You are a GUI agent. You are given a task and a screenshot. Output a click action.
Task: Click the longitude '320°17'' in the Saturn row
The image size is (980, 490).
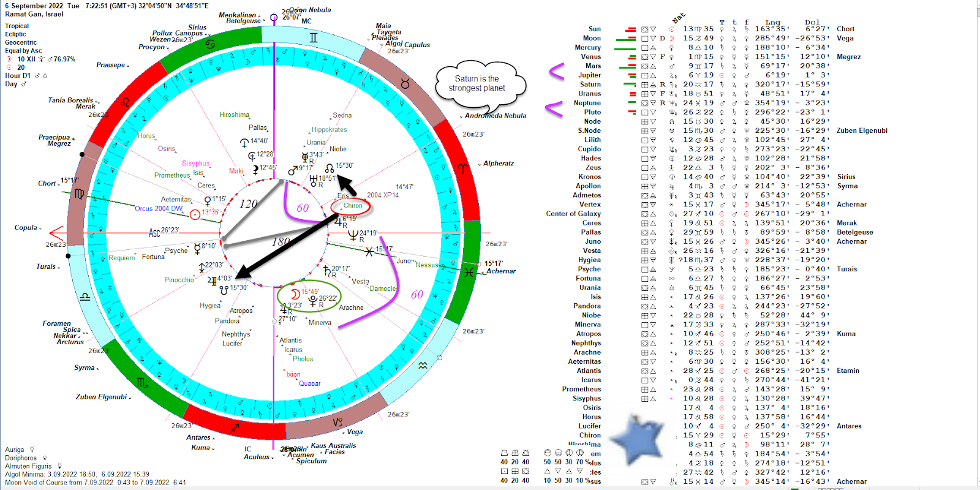(772, 85)
